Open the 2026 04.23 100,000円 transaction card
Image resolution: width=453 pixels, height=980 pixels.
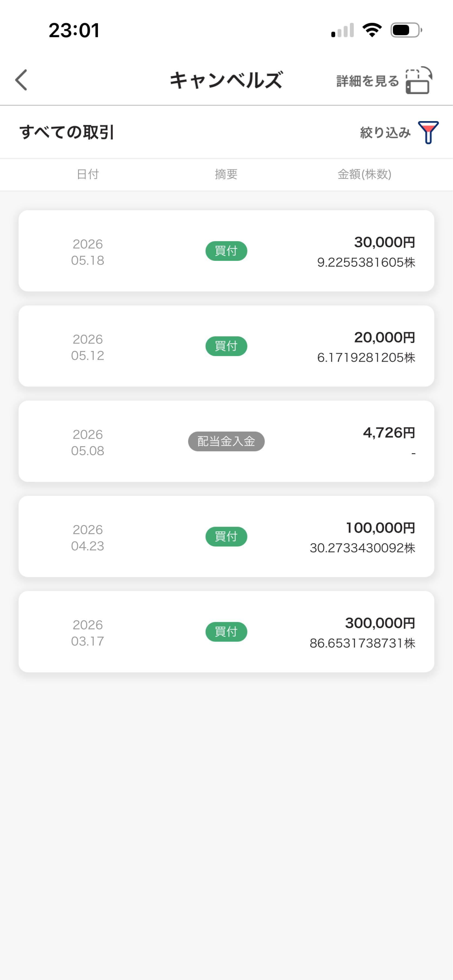click(x=226, y=536)
